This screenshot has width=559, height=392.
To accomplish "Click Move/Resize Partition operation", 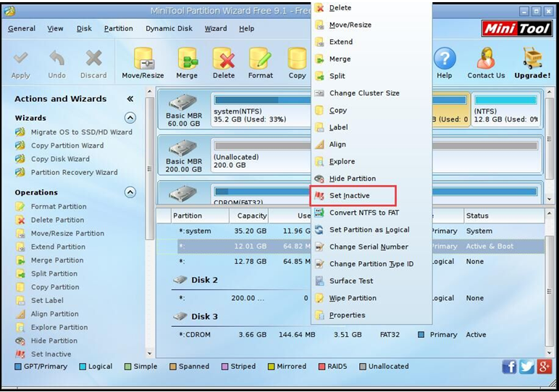I will (60, 234).
